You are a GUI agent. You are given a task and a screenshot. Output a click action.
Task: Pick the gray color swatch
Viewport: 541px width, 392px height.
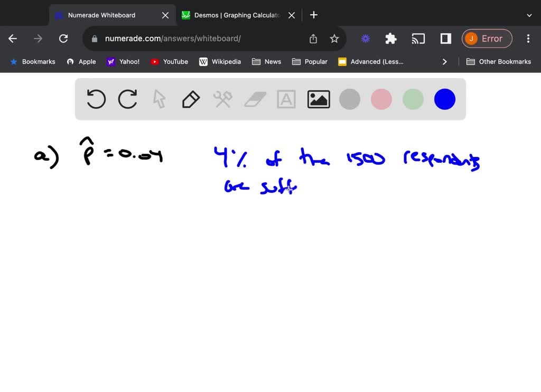(x=350, y=99)
